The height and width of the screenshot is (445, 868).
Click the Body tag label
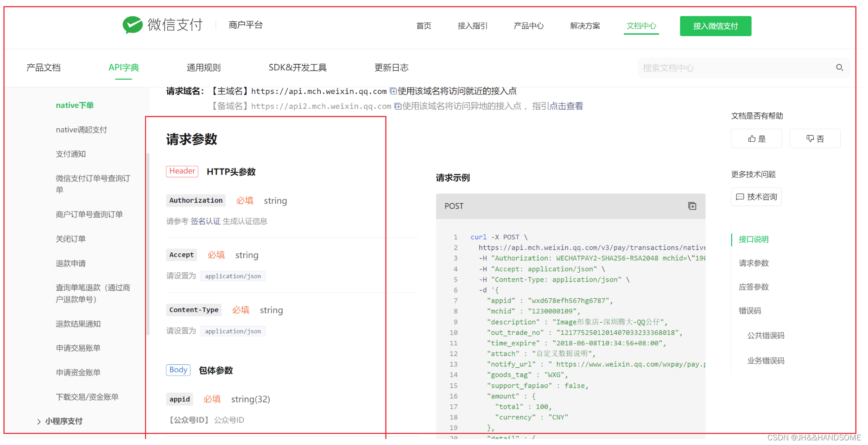178,370
